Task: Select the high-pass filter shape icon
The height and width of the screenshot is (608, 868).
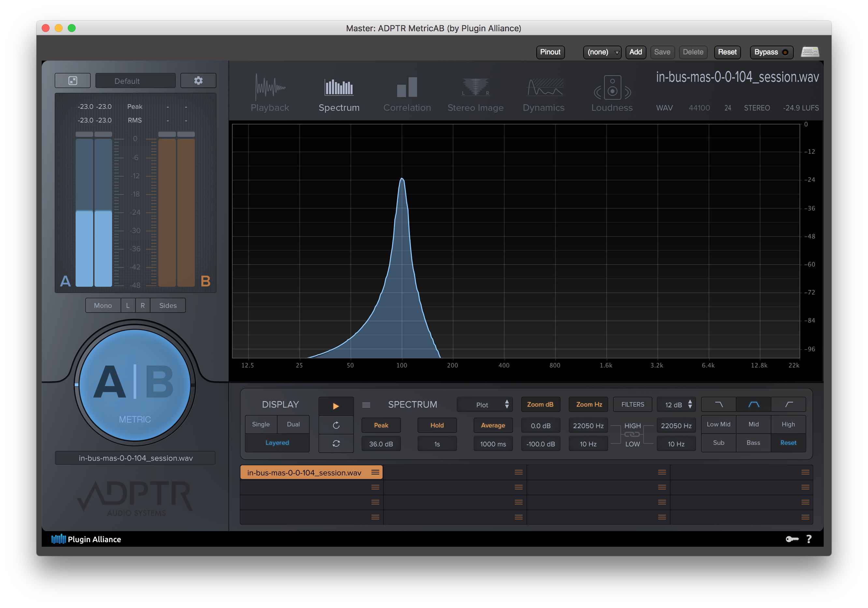Action: coord(788,405)
